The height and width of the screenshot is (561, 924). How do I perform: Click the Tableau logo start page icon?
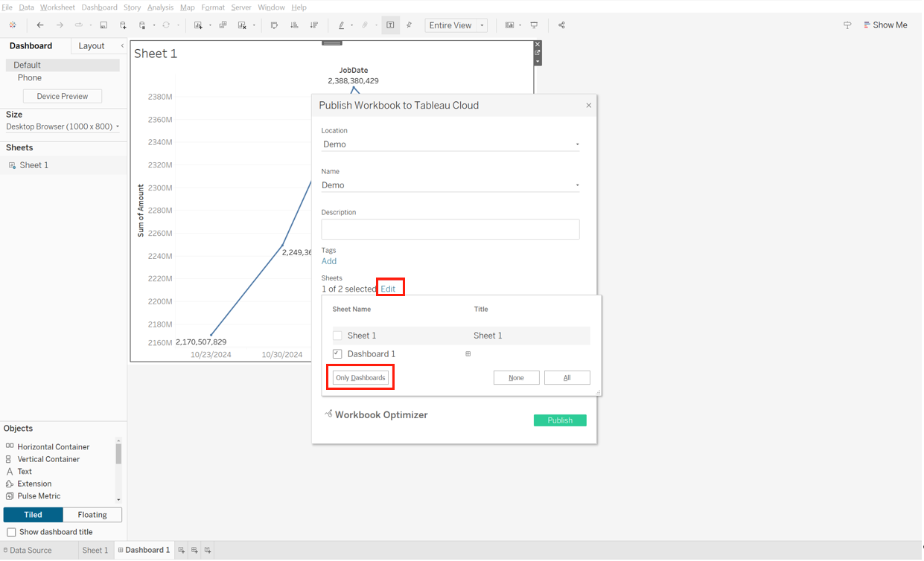[x=13, y=25]
